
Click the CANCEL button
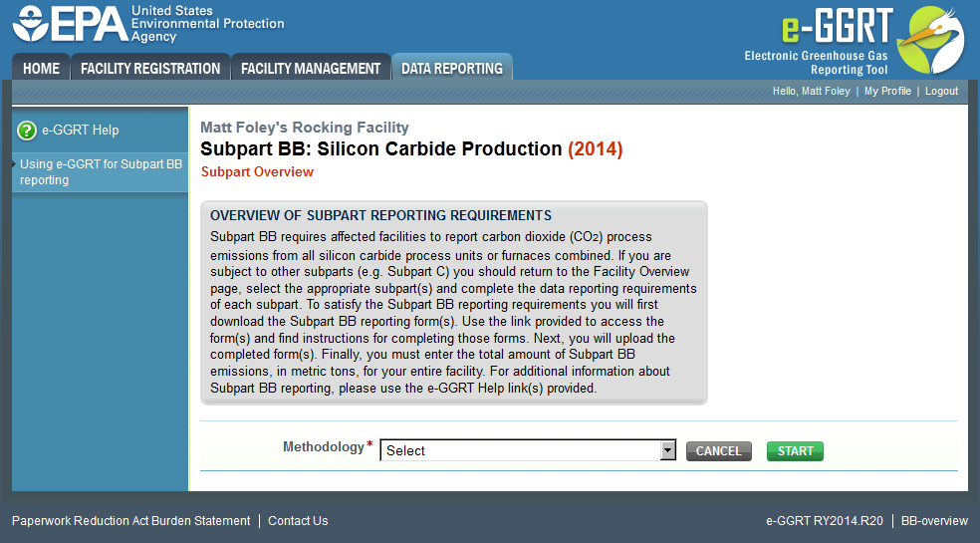pos(719,451)
